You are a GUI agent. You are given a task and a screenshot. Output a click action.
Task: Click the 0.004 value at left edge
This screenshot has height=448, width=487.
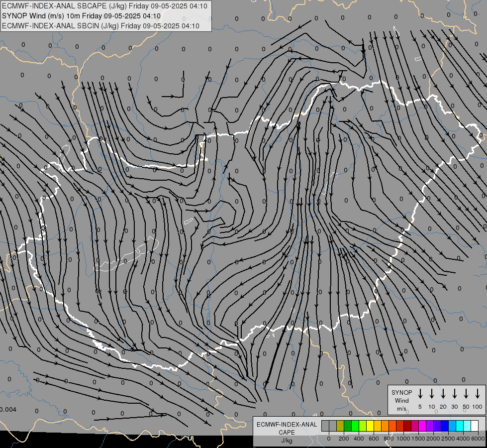pyautogui.click(x=8, y=410)
